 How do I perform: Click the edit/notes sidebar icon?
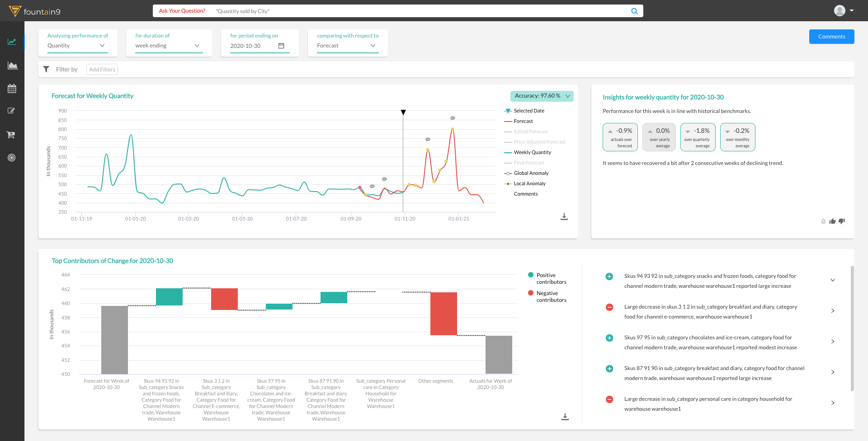12,111
